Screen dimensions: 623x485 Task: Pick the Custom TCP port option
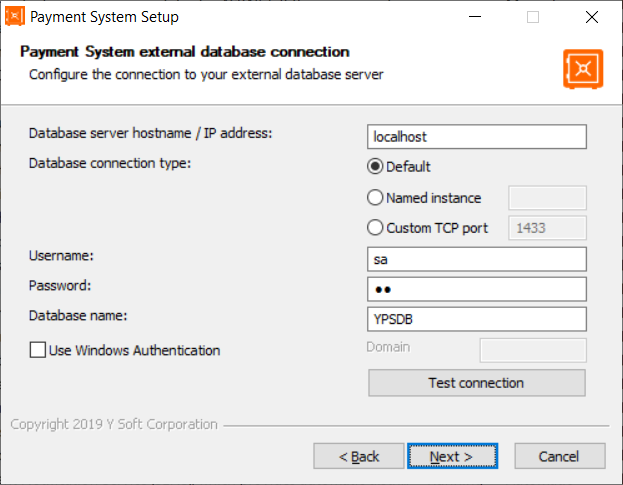pyautogui.click(x=376, y=228)
